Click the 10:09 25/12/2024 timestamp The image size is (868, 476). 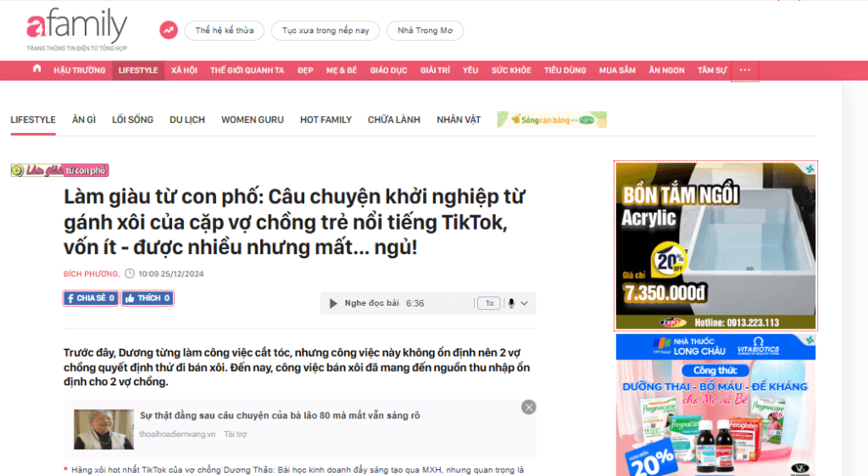tap(171, 274)
